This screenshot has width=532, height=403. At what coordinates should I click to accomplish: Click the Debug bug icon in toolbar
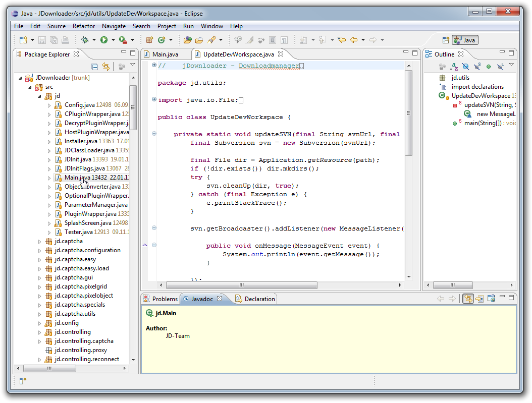tap(85, 40)
